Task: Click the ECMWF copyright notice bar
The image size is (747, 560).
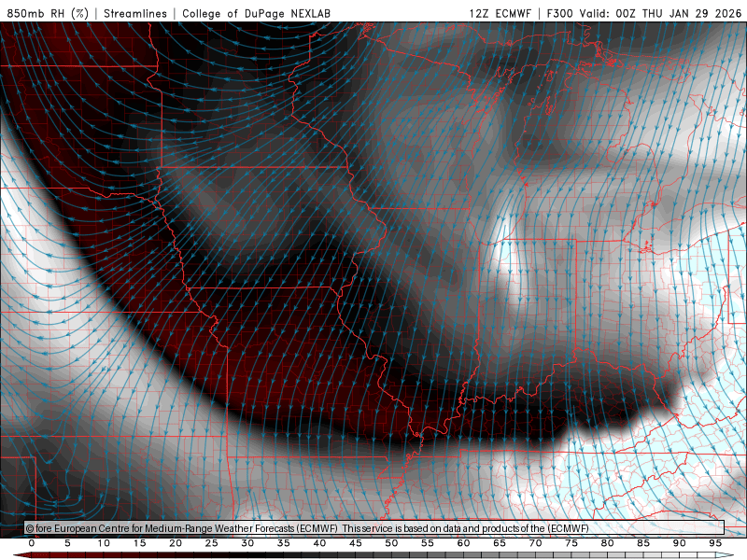Action: 374,528
